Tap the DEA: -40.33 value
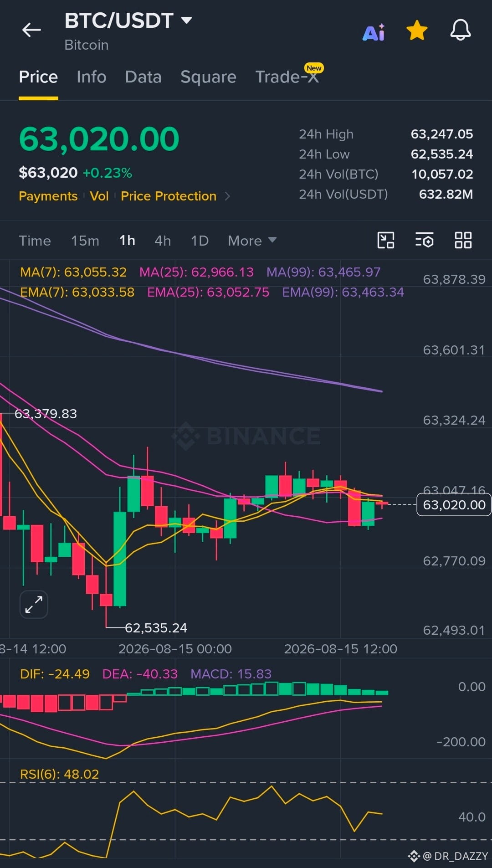The image size is (492, 868). pyautogui.click(x=140, y=674)
